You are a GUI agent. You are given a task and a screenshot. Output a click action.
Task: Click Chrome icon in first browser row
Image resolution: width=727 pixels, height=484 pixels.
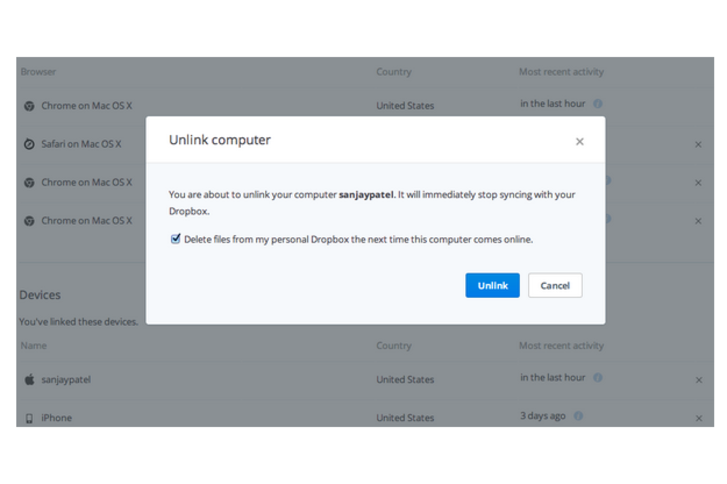(29, 106)
